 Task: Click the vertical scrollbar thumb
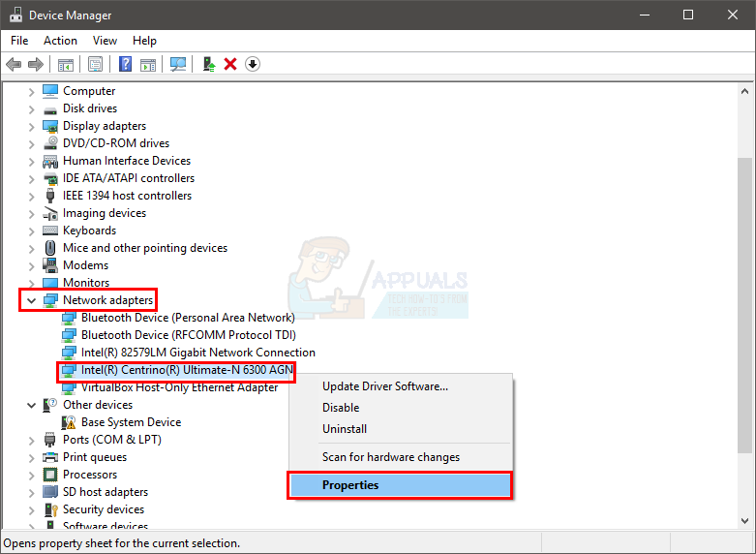click(x=744, y=305)
